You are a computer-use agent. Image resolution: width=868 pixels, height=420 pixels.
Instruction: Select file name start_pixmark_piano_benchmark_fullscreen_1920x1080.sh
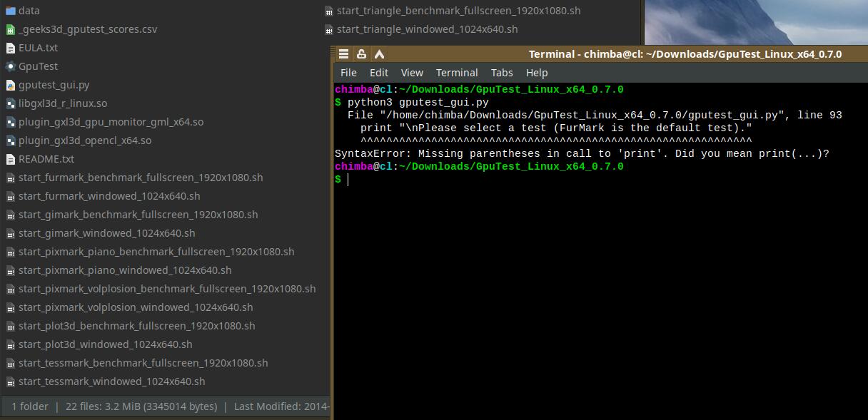click(156, 252)
